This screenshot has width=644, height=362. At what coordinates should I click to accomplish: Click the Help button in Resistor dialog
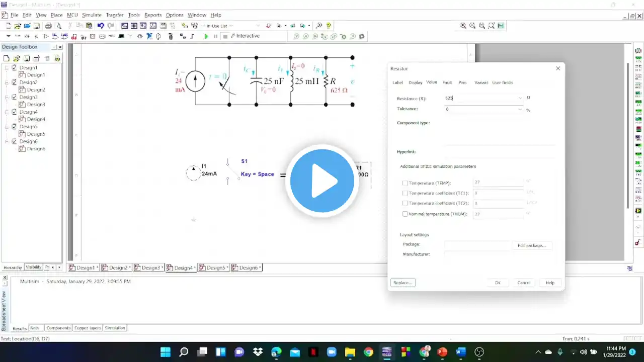550,283
